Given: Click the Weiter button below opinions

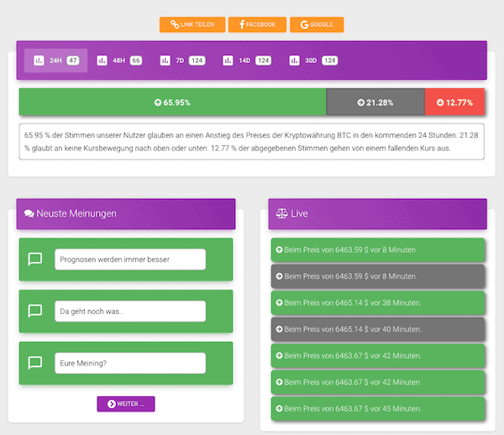Looking at the screenshot, I should (126, 404).
